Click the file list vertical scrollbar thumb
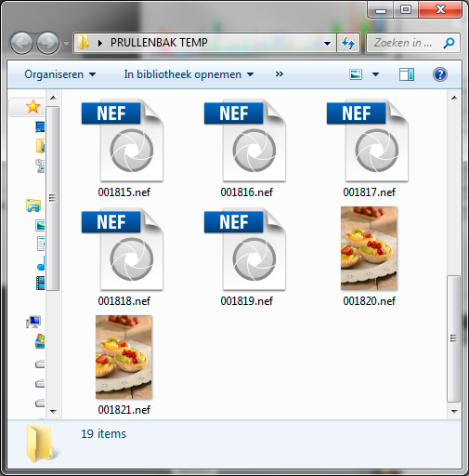 [454, 338]
